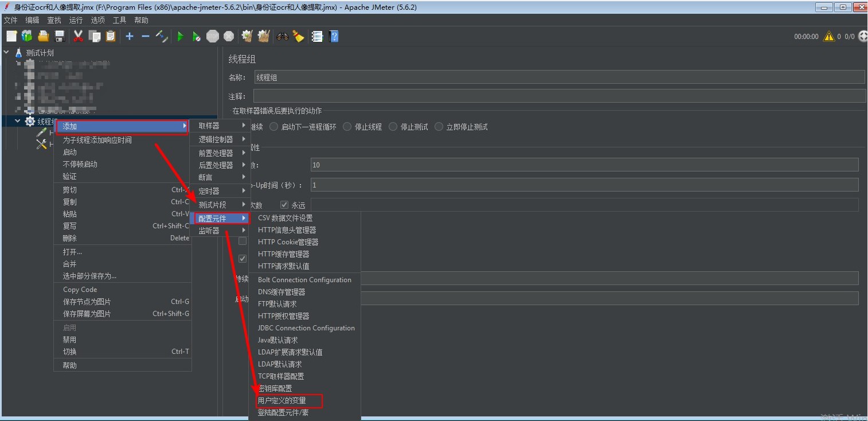Click the Save floppy disk icon

point(59,36)
